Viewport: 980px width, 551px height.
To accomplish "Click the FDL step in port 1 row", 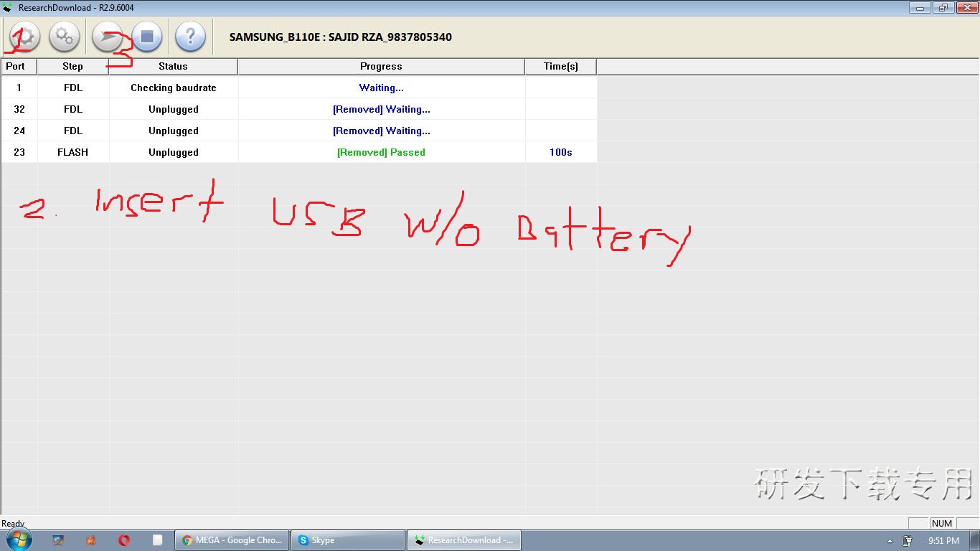I will (x=73, y=88).
